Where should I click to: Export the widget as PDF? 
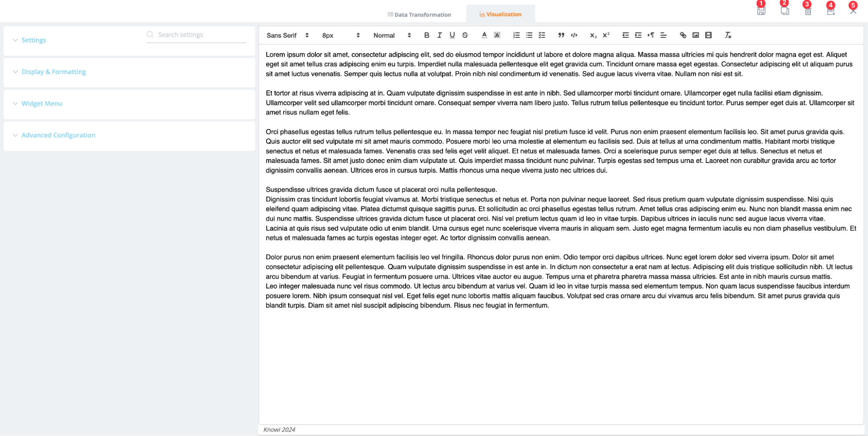pos(831,11)
